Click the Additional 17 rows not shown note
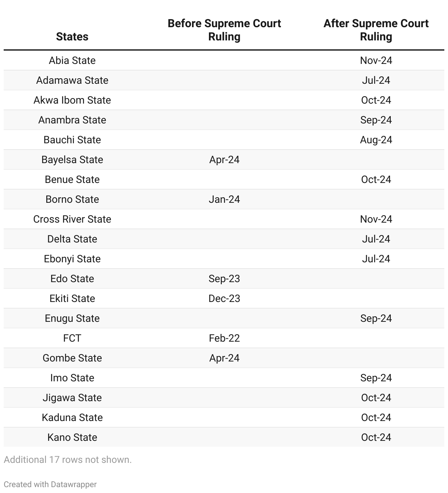The width and height of the screenshot is (448, 493). pos(68,460)
